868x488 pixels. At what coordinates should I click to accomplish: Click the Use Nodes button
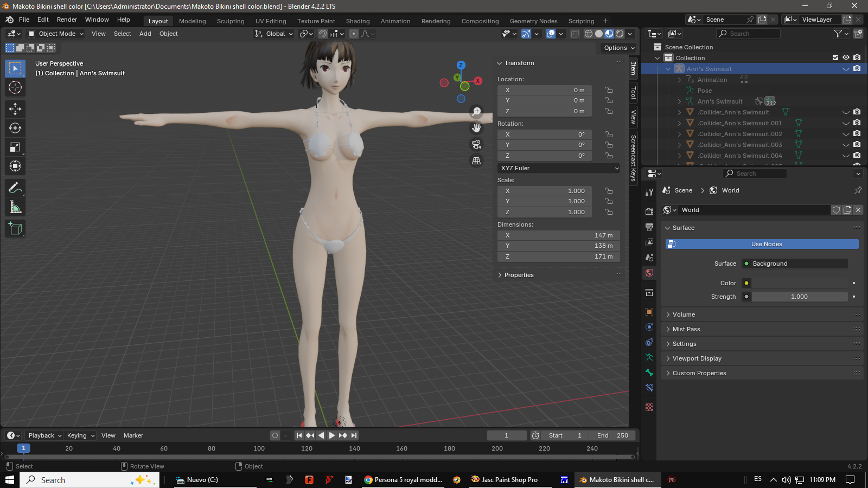coord(762,244)
